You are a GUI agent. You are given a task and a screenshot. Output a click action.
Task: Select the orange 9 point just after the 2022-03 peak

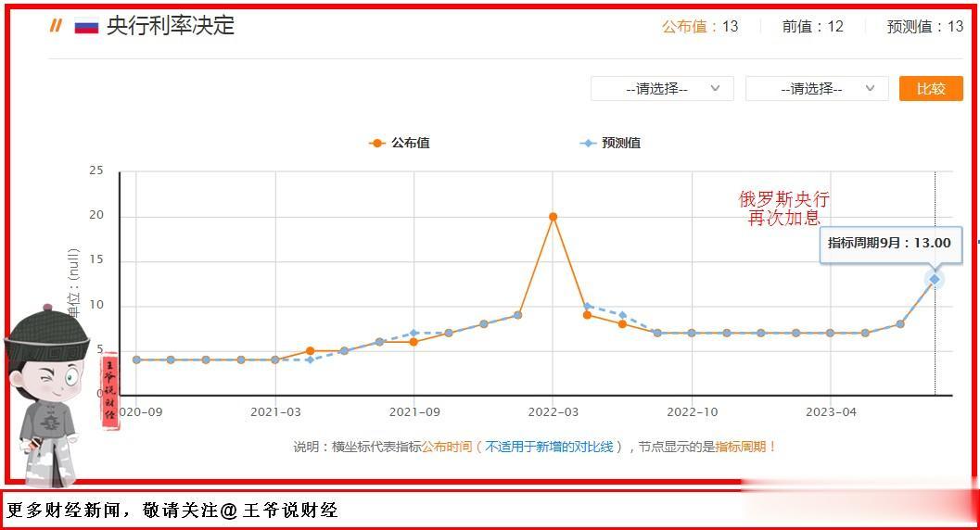point(587,315)
